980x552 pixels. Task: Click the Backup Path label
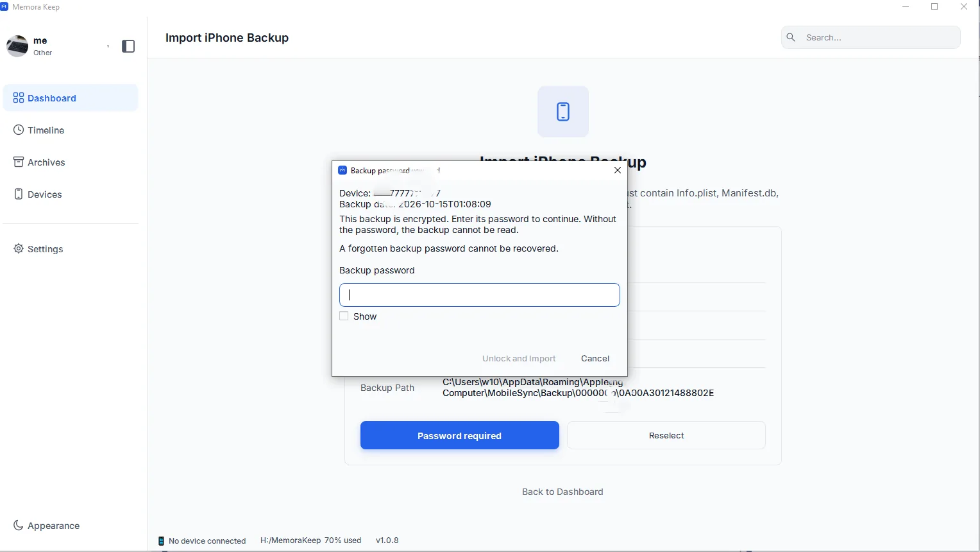click(x=387, y=388)
